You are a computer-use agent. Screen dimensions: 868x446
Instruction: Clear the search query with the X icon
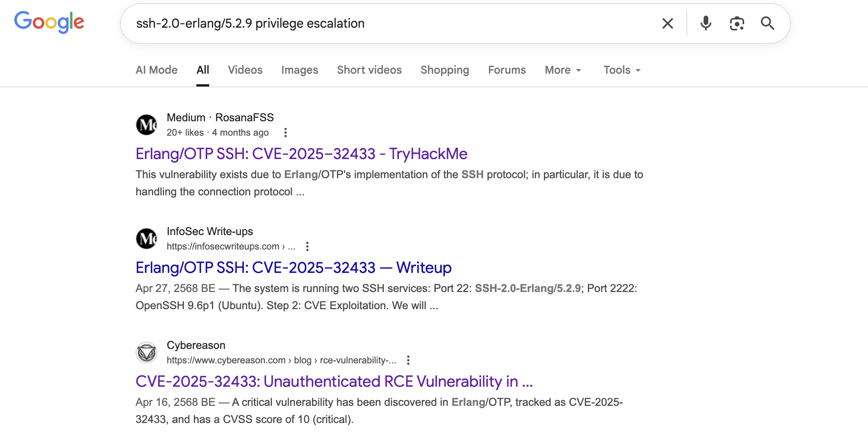coord(667,23)
